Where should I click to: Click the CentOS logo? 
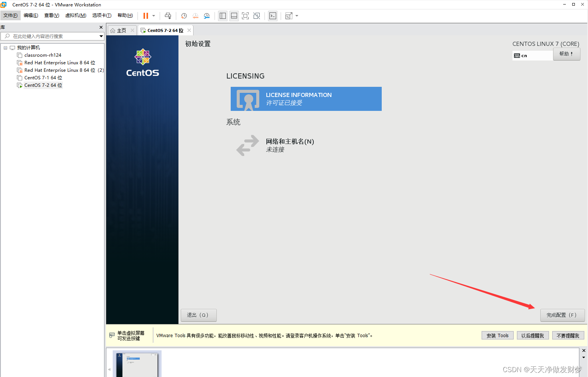143,63
